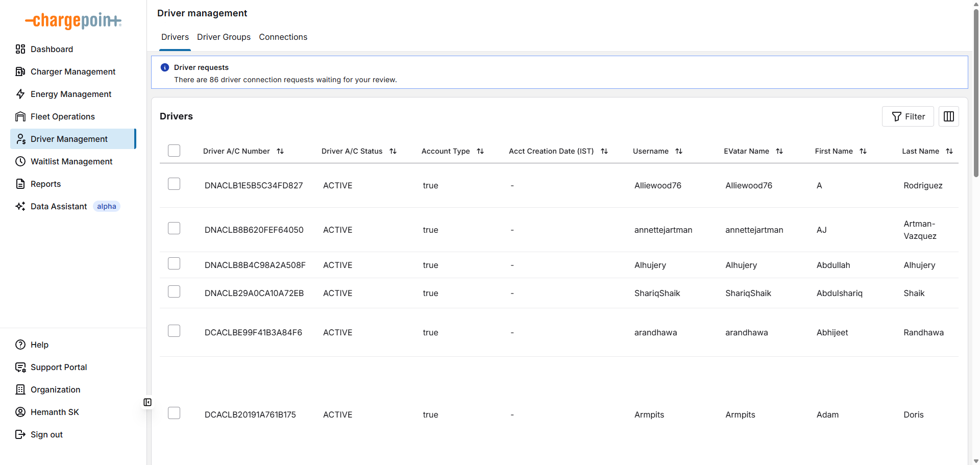Select the Armpits driver row checkbox
980x465 pixels.
pos(174,413)
